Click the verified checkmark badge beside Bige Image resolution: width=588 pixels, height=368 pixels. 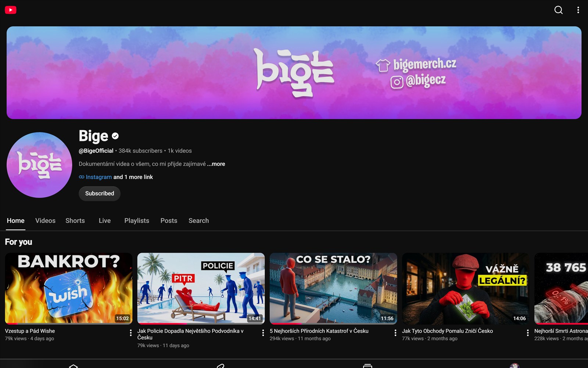coord(115,136)
